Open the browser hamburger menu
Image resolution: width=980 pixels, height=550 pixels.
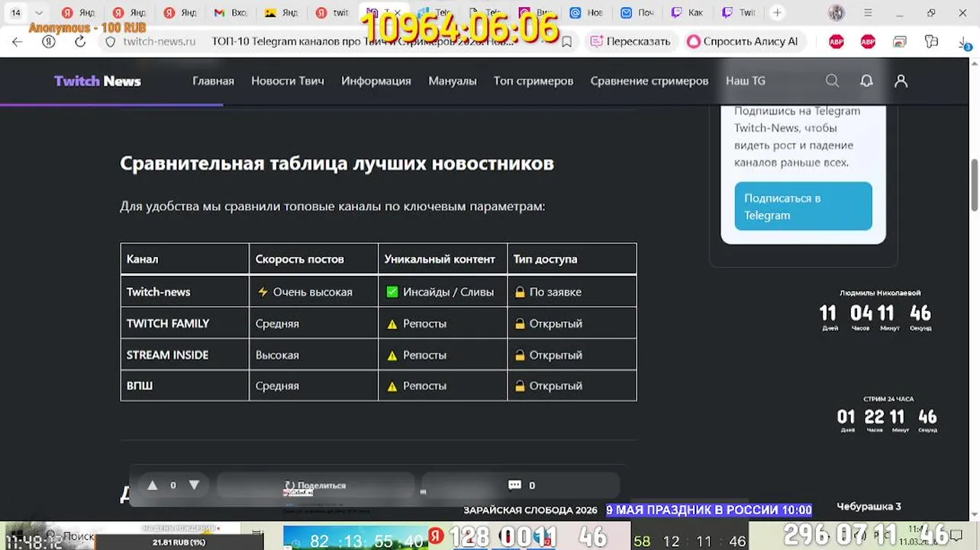coord(868,12)
